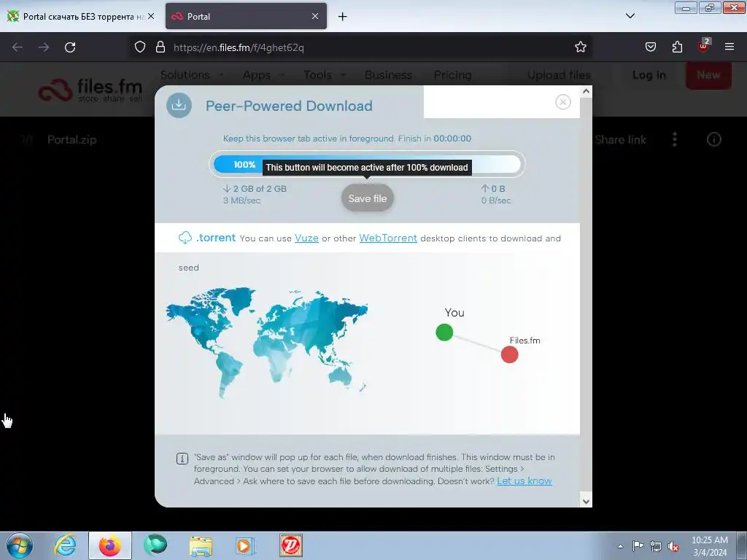This screenshot has width=747, height=560.
Task: Click the tracking protection shield icon
Action: pyautogui.click(x=139, y=47)
